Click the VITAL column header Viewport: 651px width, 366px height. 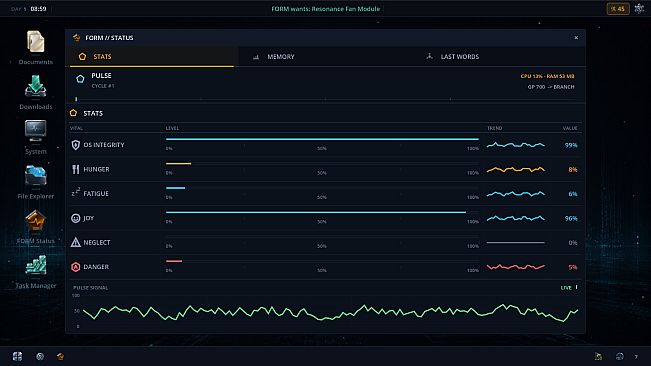[x=76, y=128]
